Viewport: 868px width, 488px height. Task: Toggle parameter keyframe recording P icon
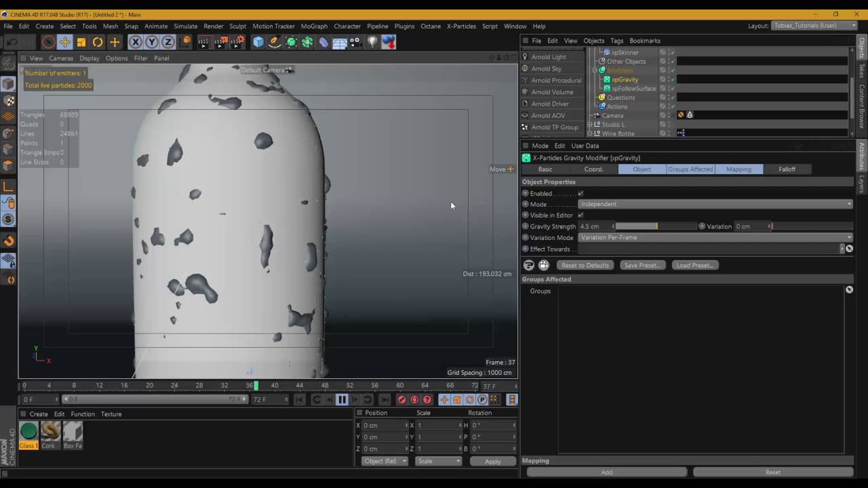click(x=482, y=400)
